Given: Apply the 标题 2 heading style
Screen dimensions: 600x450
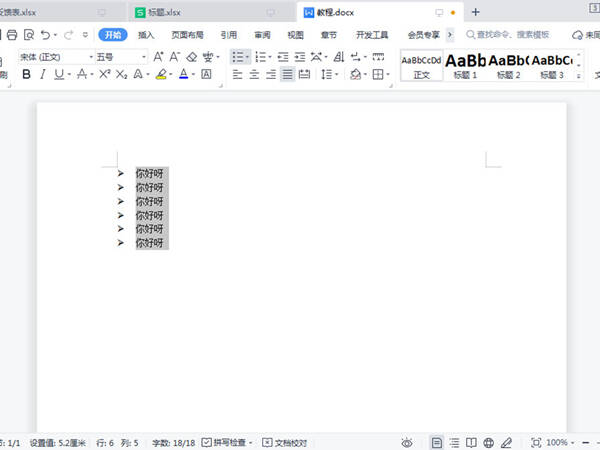Looking at the screenshot, I should pyautogui.click(x=509, y=66).
